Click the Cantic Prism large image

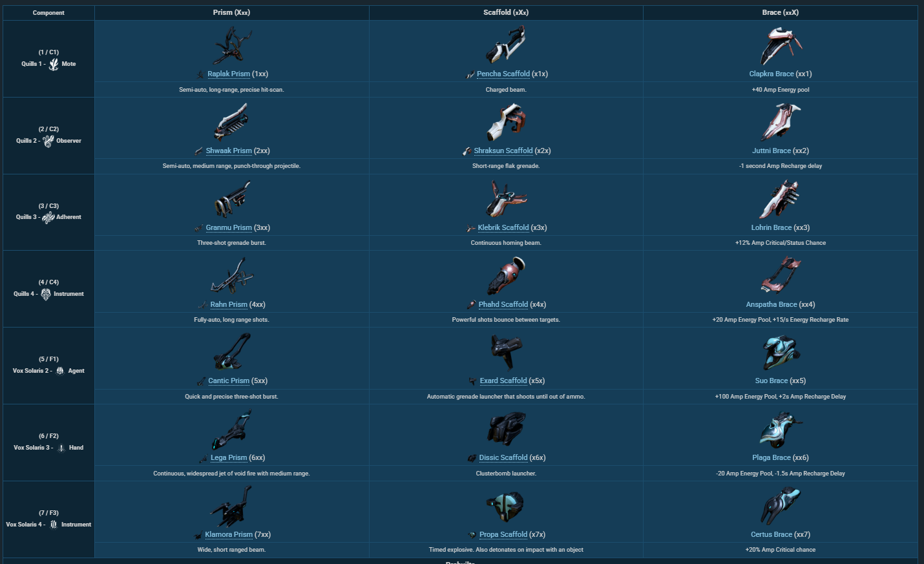tap(232, 352)
